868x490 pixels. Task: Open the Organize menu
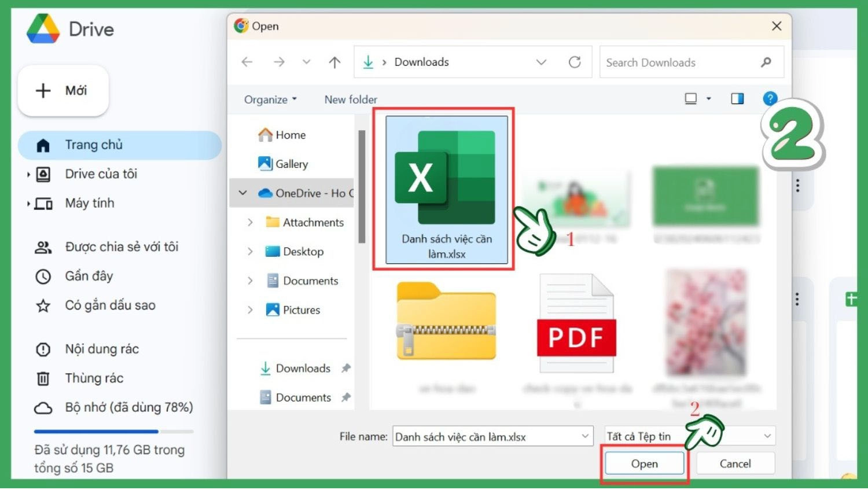(x=270, y=100)
